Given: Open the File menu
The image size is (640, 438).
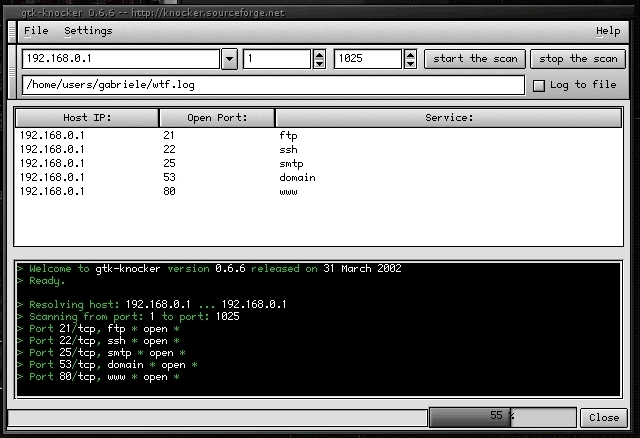Looking at the screenshot, I should point(35,31).
